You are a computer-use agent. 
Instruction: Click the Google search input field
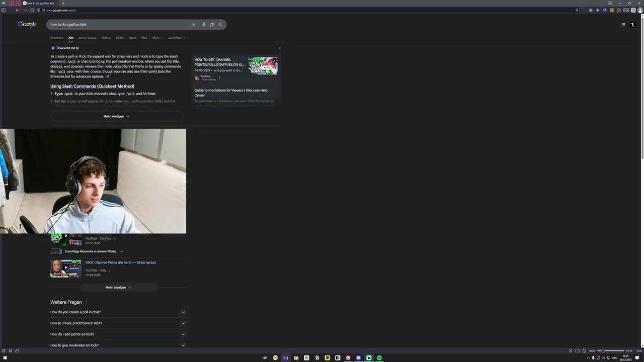[x=119, y=25]
